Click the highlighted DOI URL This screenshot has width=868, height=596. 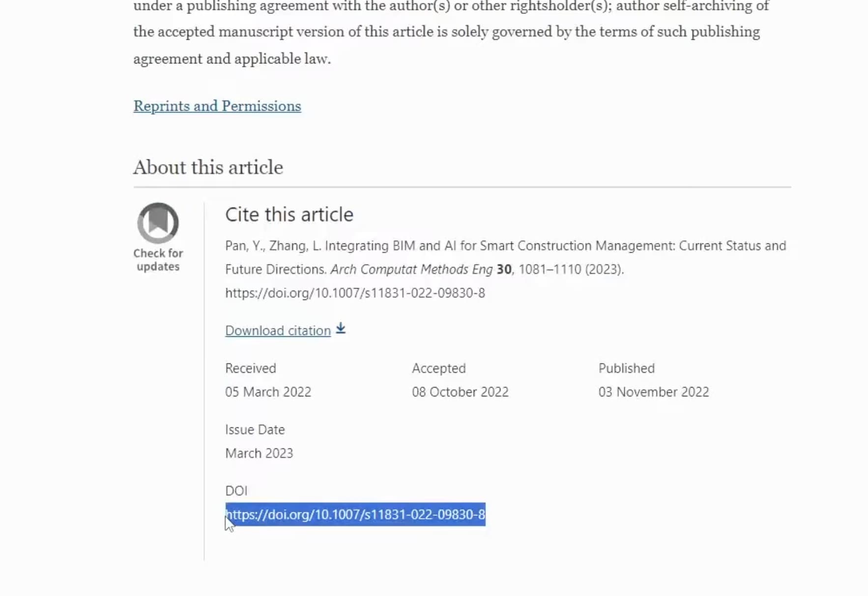(355, 514)
